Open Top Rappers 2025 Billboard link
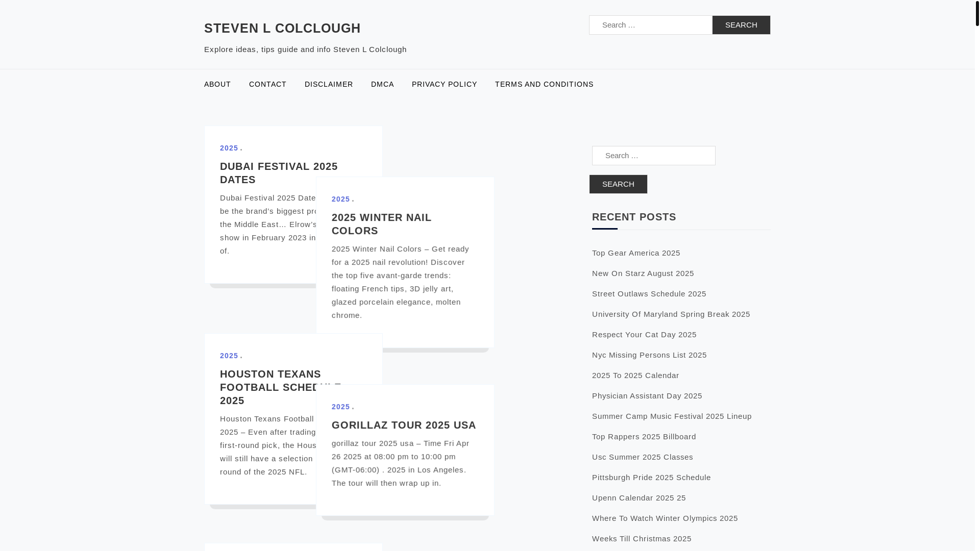The image size is (980, 551). [644, 437]
